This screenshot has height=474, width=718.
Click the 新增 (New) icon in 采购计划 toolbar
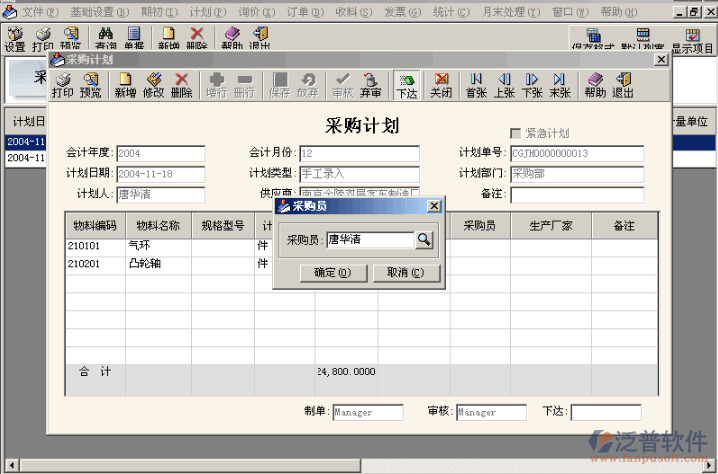tap(125, 85)
